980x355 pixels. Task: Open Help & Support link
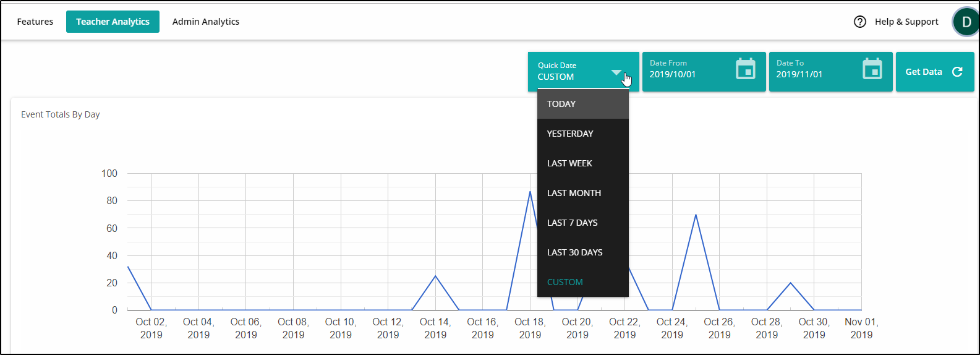906,22
